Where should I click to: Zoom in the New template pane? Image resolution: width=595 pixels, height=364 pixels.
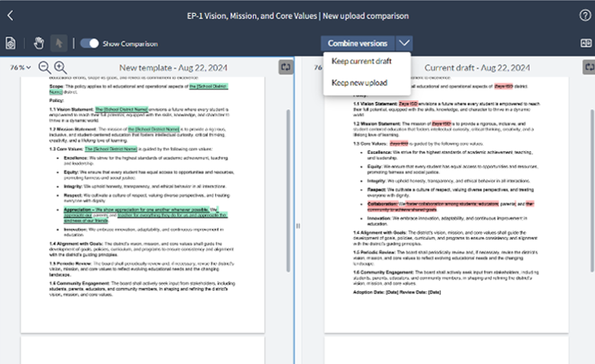click(60, 67)
